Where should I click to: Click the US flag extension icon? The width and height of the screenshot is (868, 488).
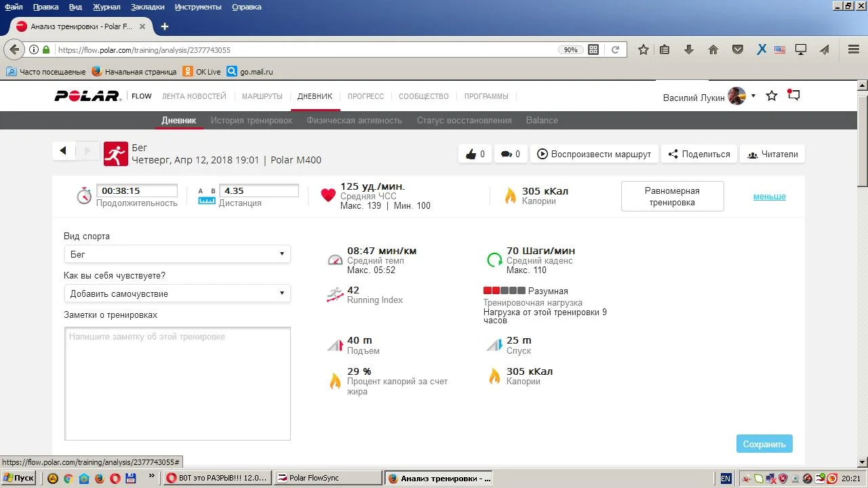tap(780, 49)
